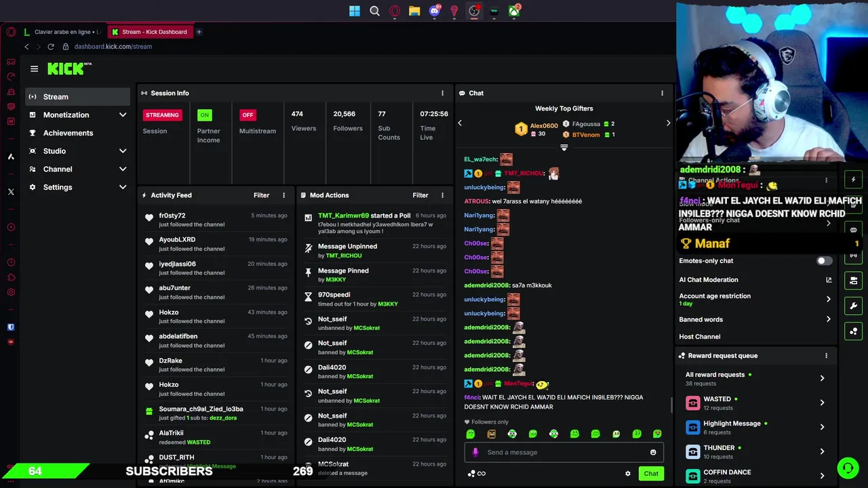Click the channel points icon below chat input

click(x=471, y=474)
